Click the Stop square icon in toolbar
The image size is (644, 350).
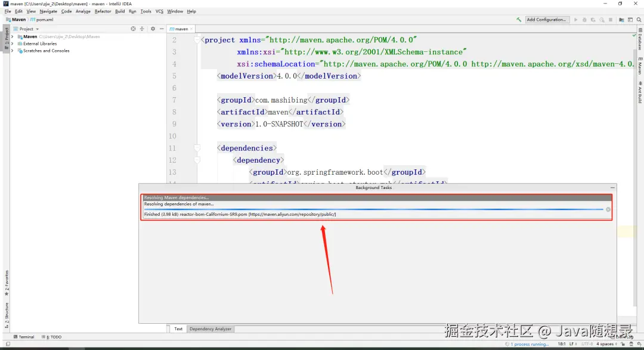click(x=611, y=20)
